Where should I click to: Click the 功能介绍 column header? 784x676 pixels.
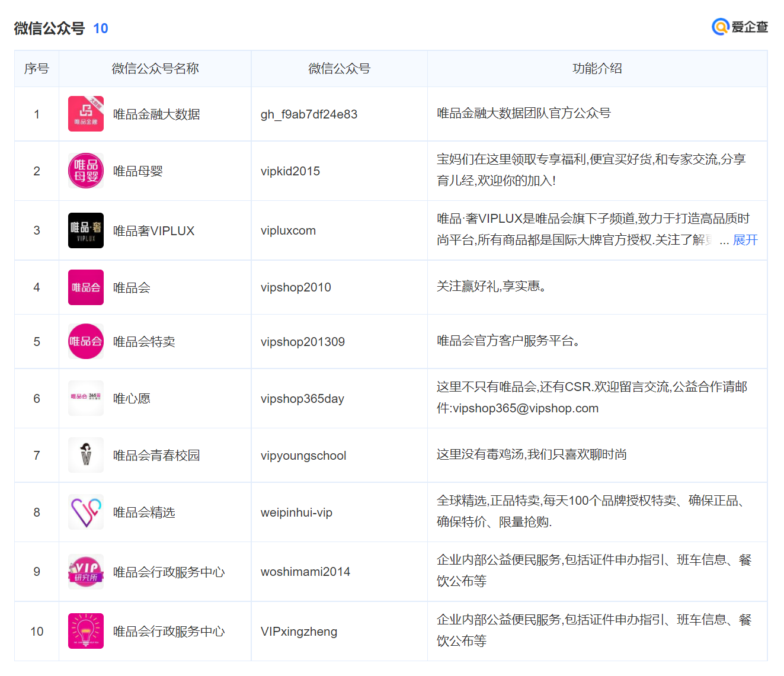click(597, 69)
